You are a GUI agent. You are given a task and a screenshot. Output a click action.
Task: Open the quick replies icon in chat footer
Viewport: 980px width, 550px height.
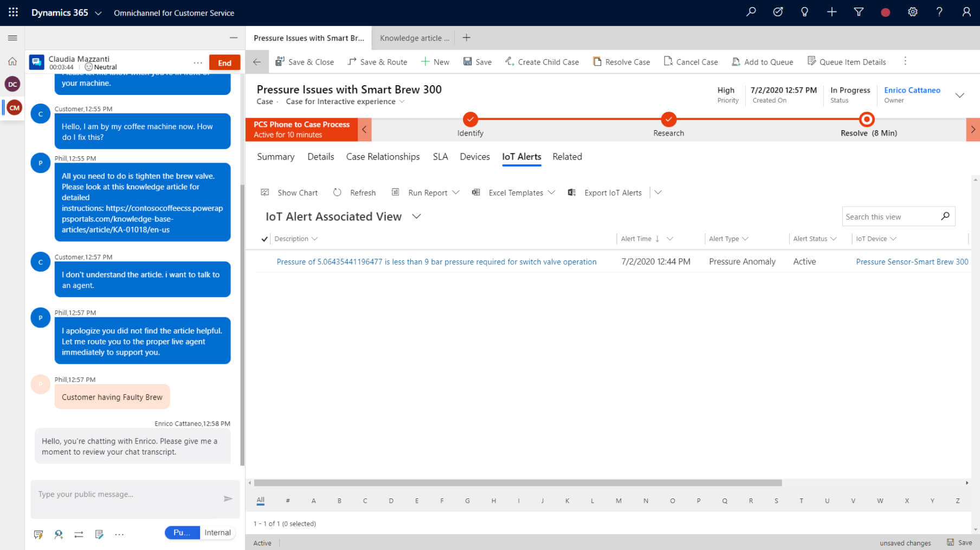click(x=38, y=534)
